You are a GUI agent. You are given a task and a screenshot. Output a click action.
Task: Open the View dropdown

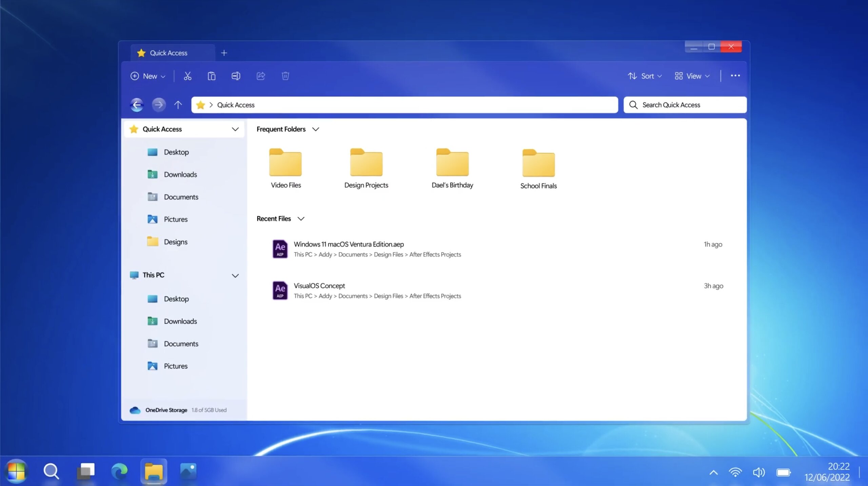coord(692,76)
